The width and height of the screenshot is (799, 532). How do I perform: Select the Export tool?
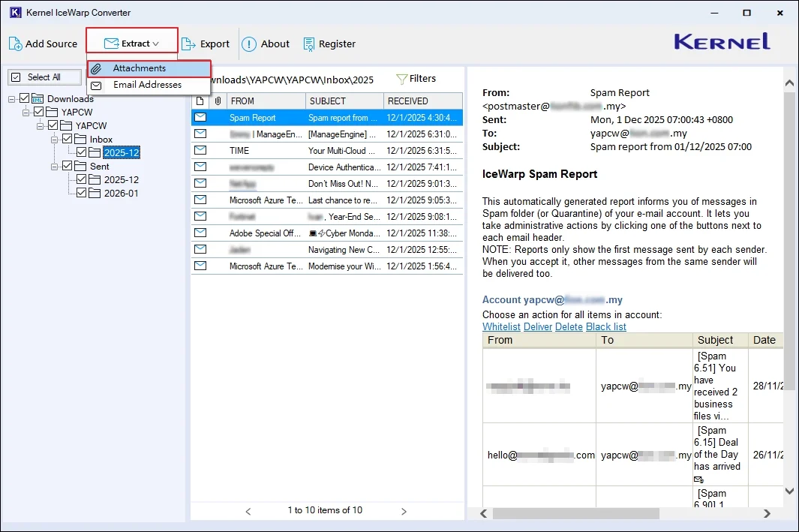click(x=206, y=44)
